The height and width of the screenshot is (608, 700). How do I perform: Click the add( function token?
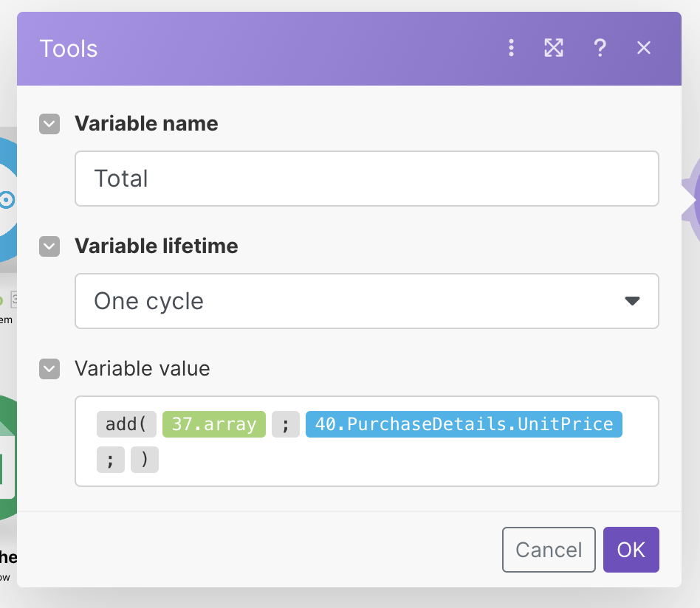(126, 424)
